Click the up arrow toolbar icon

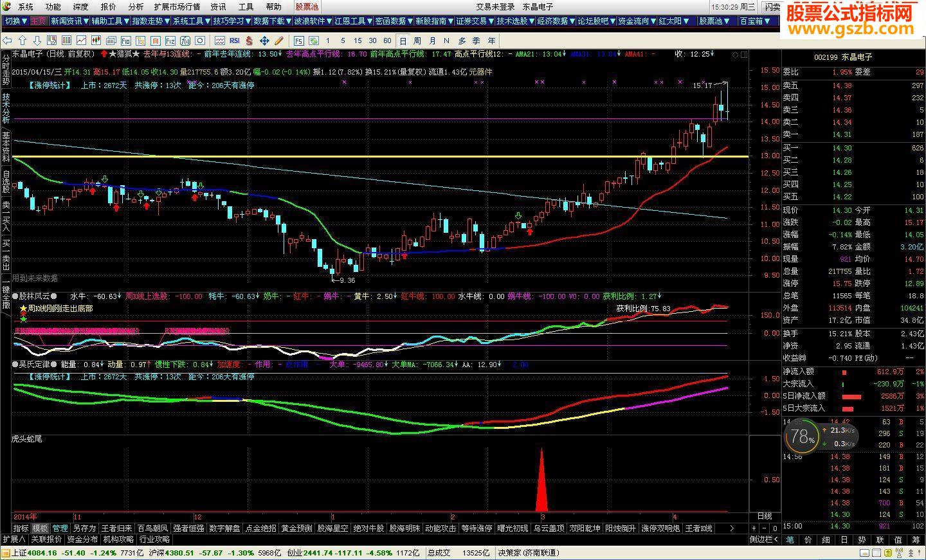point(23,40)
